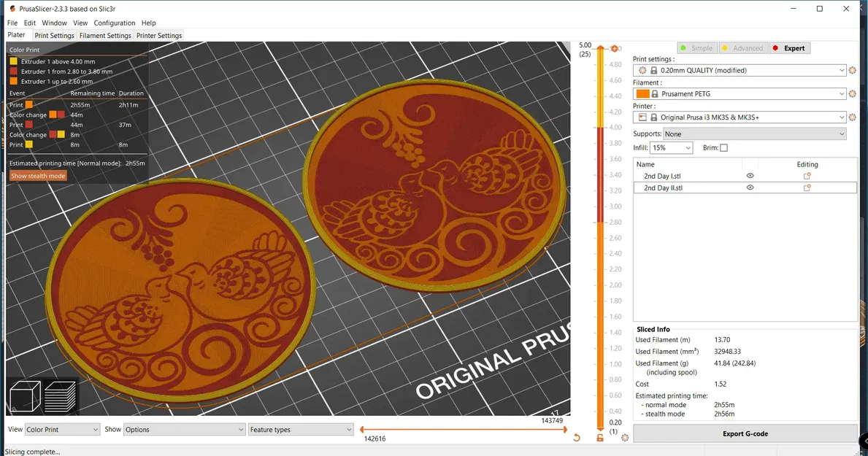Click the printer icon in Printer preset
The height and width of the screenshot is (456, 868).
click(x=642, y=117)
